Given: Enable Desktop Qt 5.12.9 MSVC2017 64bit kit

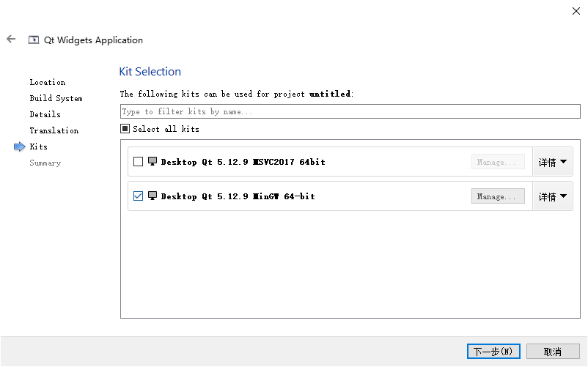Looking at the screenshot, I should pos(138,162).
